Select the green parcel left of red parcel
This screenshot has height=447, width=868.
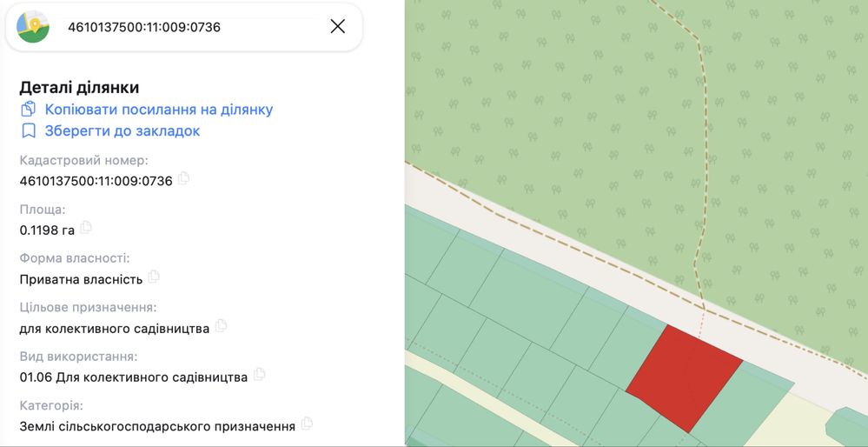click(627, 348)
